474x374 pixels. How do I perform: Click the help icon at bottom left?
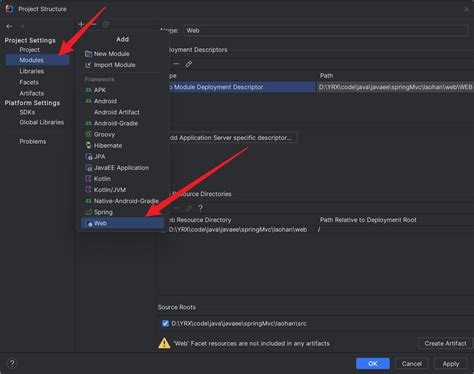pyautogui.click(x=12, y=363)
